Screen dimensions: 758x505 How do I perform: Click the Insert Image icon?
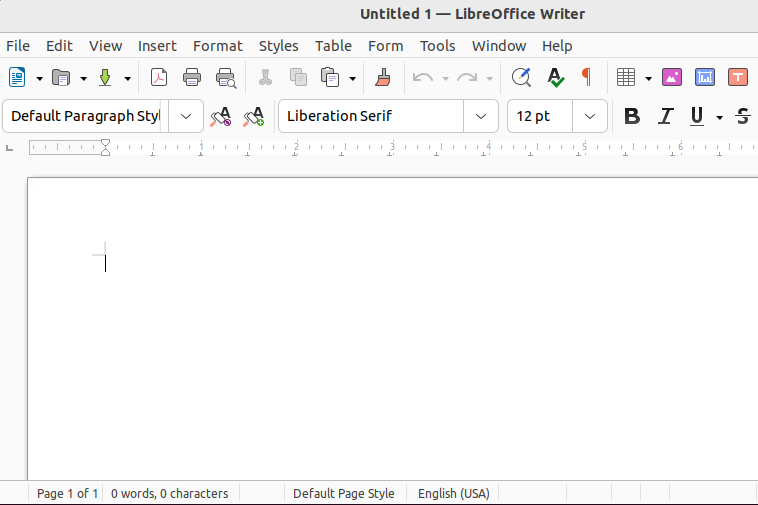(672, 77)
